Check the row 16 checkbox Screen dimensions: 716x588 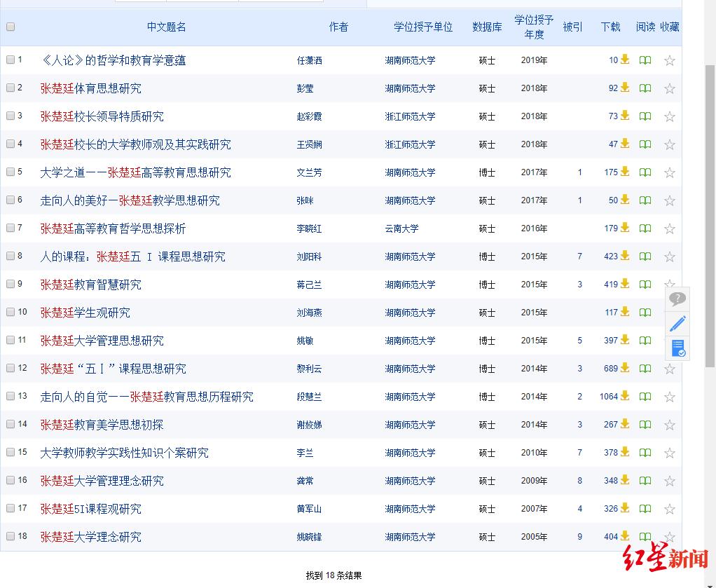(x=11, y=479)
